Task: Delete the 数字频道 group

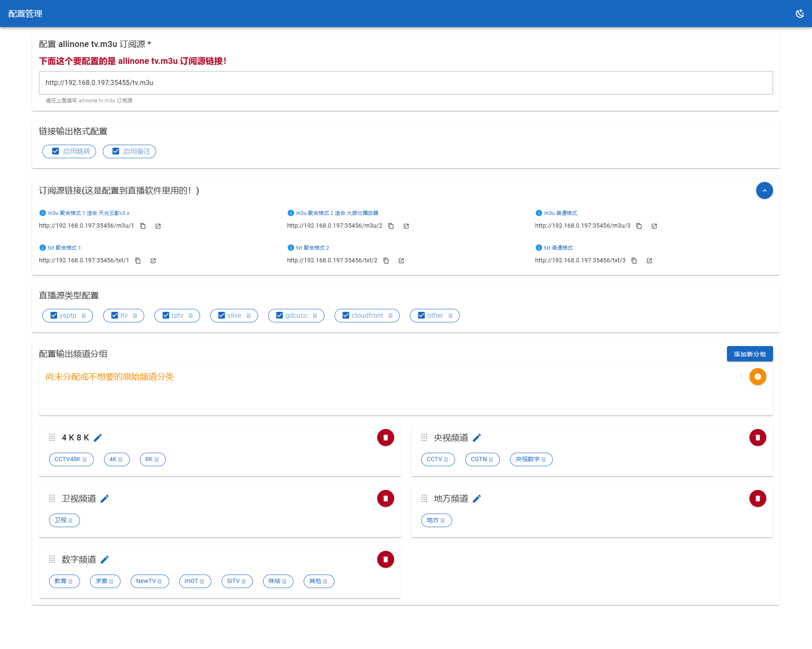Action: point(385,559)
